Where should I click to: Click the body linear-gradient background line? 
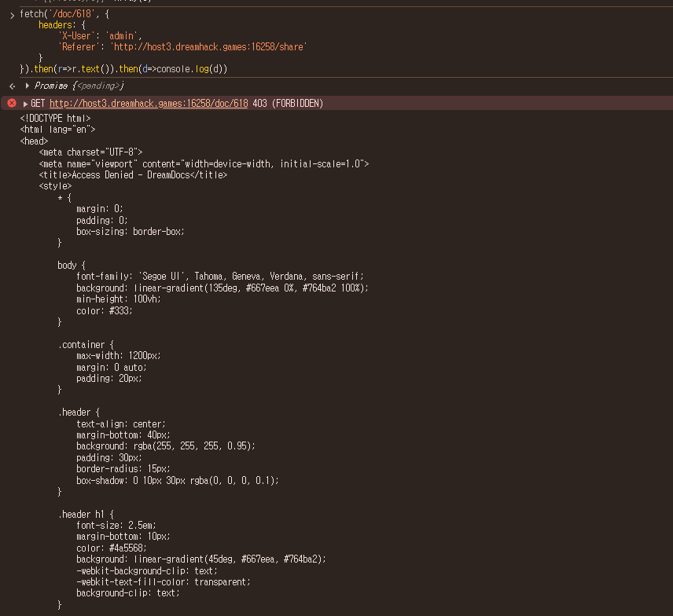coord(222,288)
